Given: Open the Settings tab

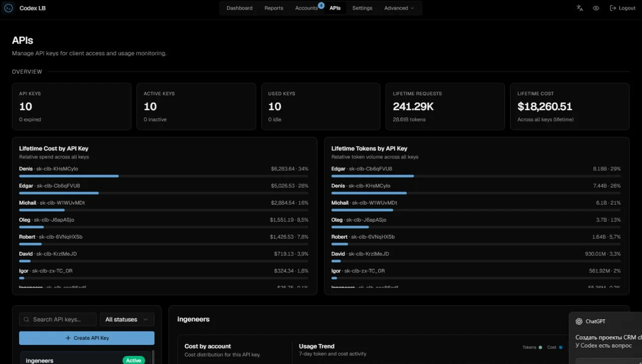Looking at the screenshot, I should pyautogui.click(x=362, y=8).
